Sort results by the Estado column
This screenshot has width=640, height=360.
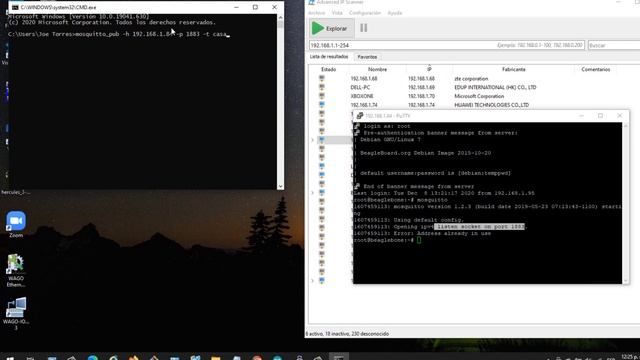[x=328, y=69]
